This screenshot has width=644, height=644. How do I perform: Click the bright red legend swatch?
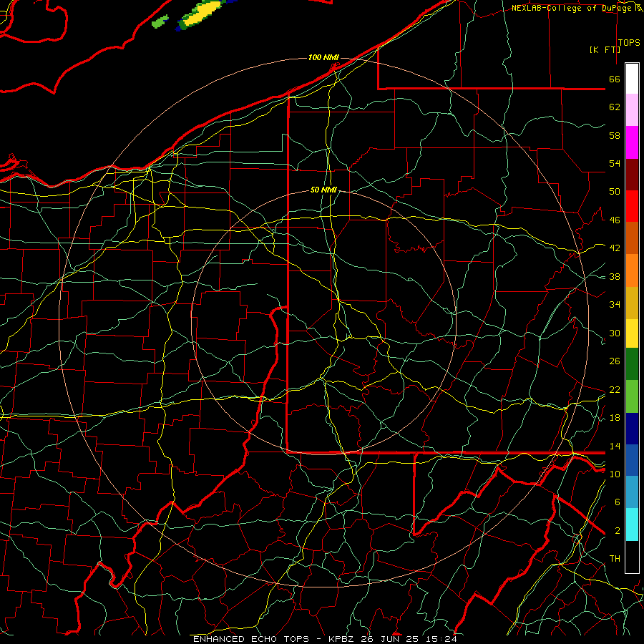point(632,206)
